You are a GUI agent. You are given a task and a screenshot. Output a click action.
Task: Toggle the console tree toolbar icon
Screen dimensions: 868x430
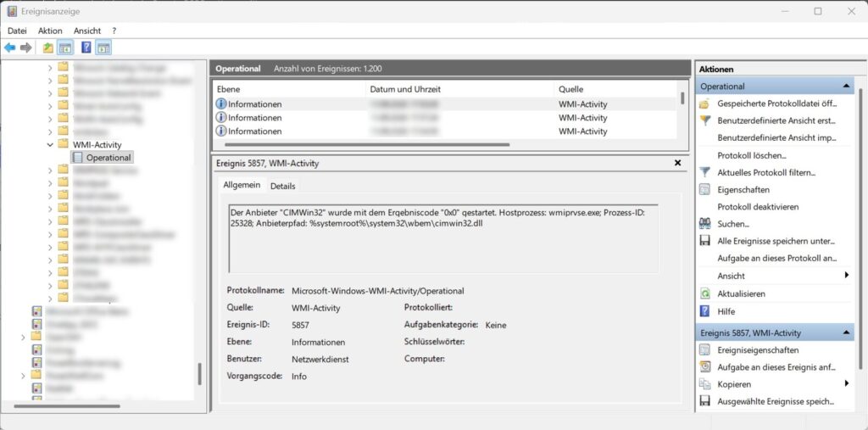pos(65,48)
